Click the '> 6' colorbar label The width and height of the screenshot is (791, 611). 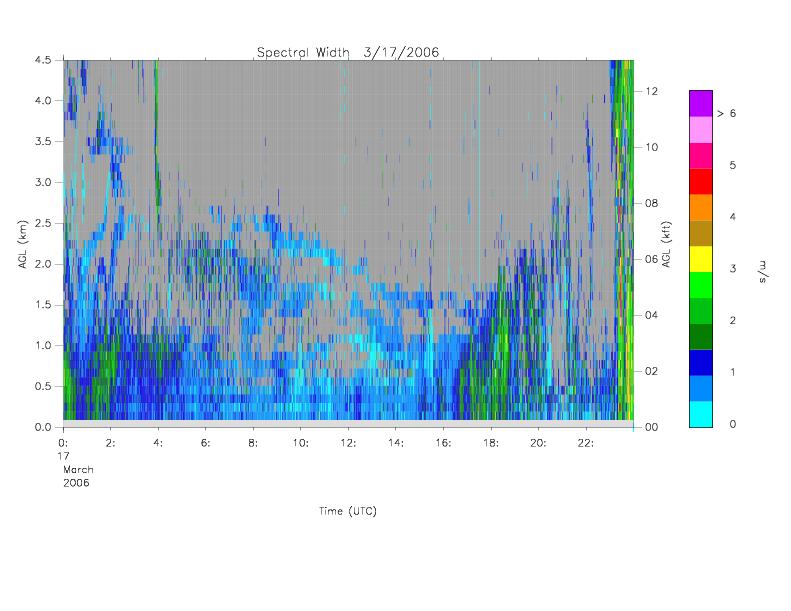coord(726,114)
